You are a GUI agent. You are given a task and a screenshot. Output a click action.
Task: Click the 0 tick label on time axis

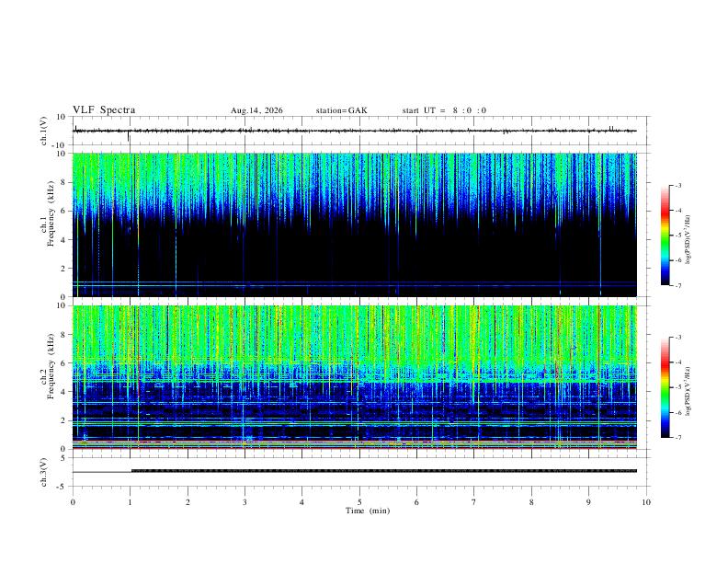(x=73, y=502)
